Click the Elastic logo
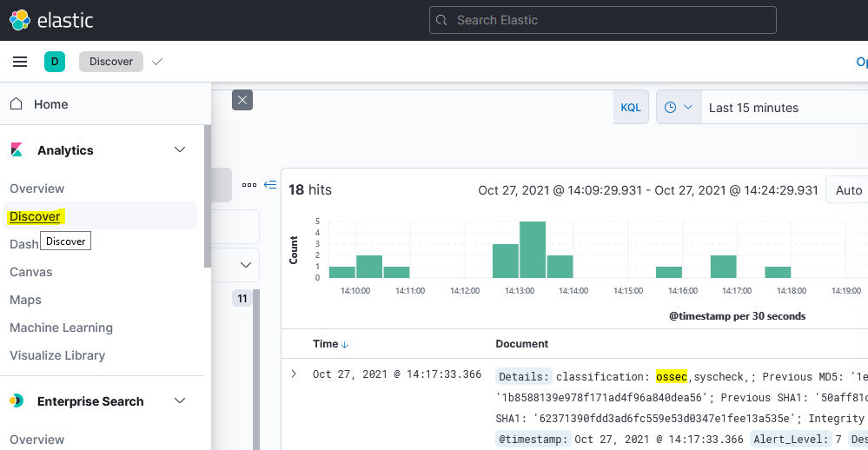Image resolution: width=868 pixels, height=450 pixels. [51, 21]
